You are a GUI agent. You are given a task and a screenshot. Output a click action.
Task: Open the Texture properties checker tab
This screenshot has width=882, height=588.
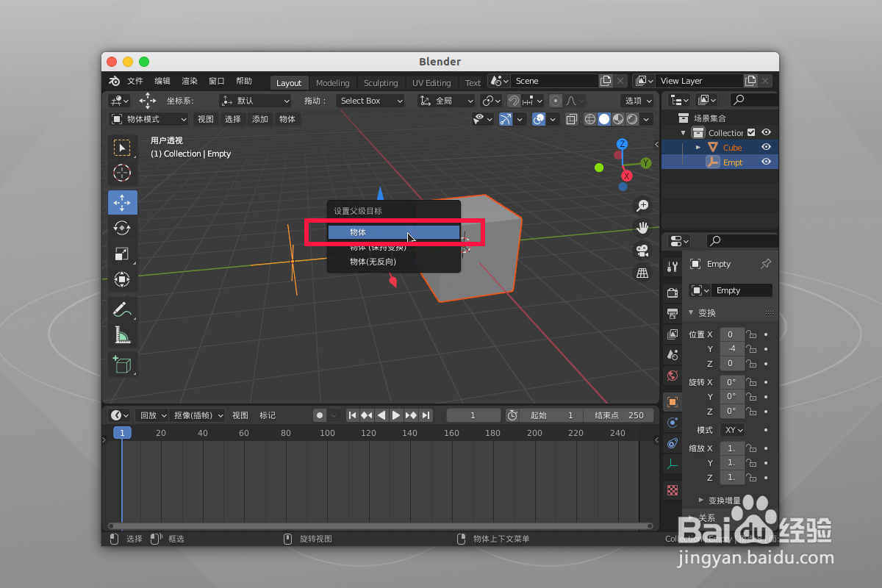click(672, 490)
